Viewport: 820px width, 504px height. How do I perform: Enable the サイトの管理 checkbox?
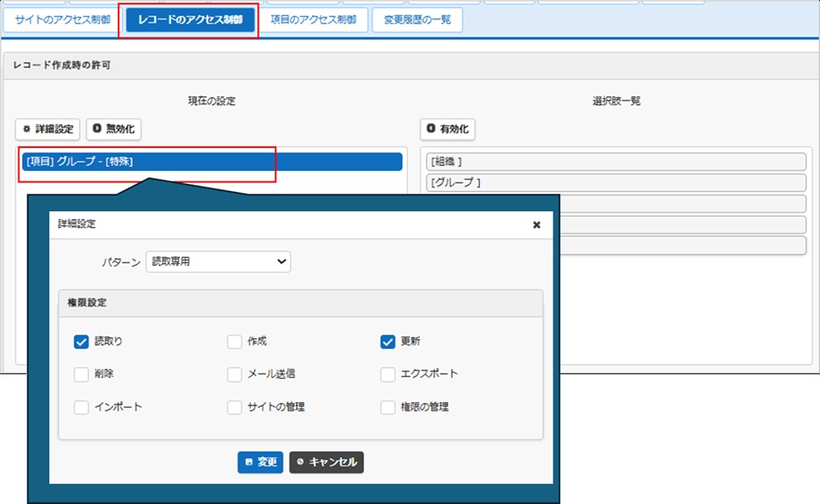[x=234, y=407]
